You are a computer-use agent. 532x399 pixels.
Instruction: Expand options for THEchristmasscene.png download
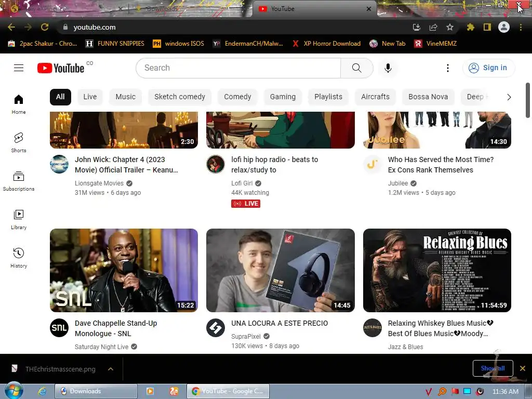click(x=111, y=369)
